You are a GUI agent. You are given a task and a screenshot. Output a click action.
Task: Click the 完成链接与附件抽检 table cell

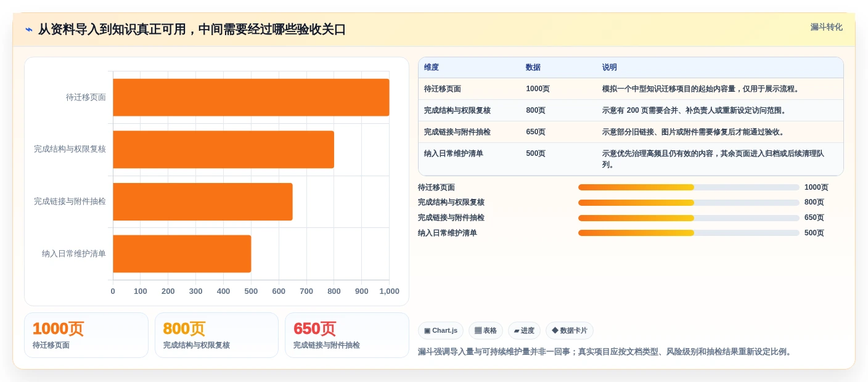[x=457, y=132]
